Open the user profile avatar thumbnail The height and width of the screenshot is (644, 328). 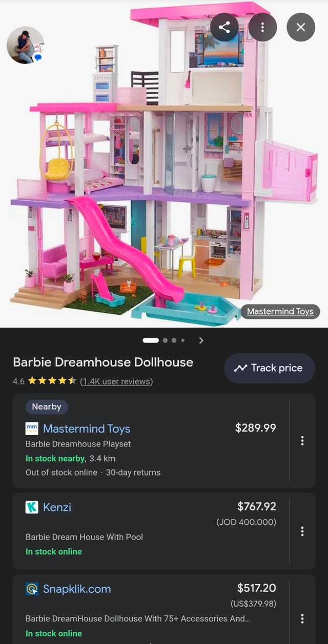[25, 45]
